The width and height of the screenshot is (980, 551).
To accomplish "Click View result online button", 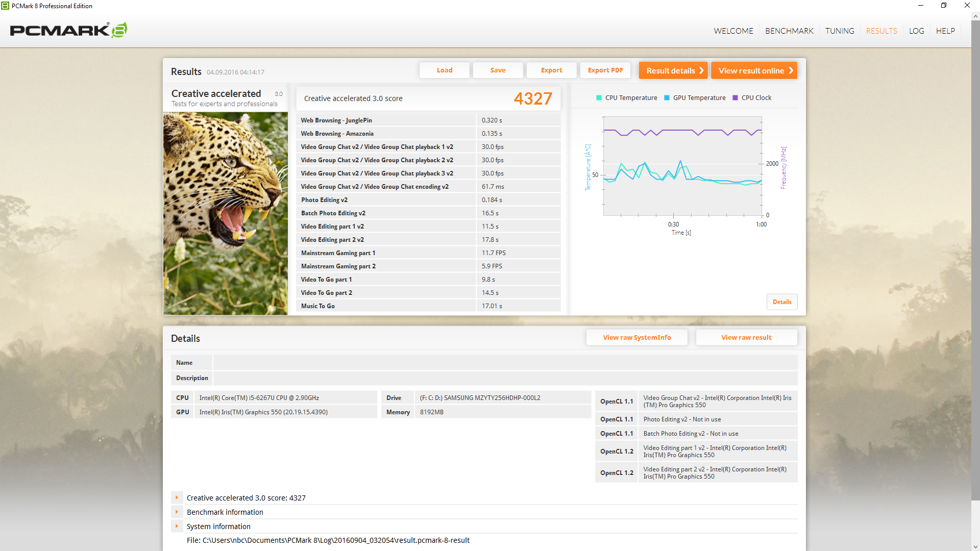I will (754, 70).
